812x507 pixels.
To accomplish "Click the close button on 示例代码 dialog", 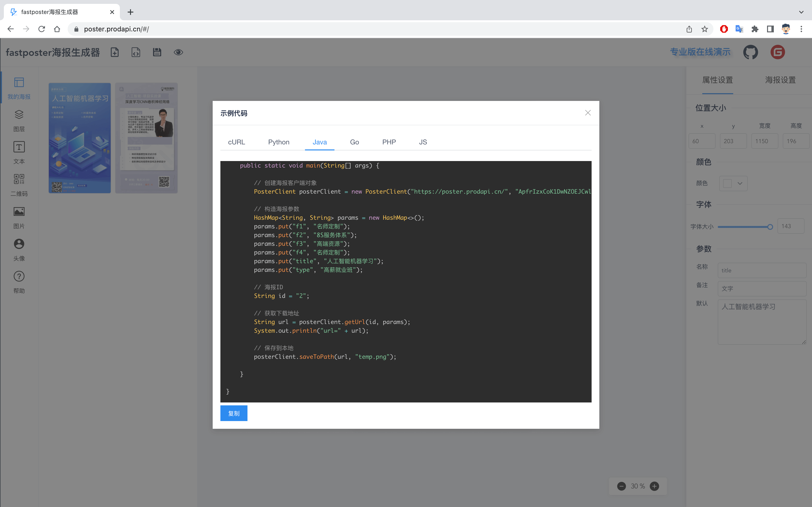I will tap(587, 112).
